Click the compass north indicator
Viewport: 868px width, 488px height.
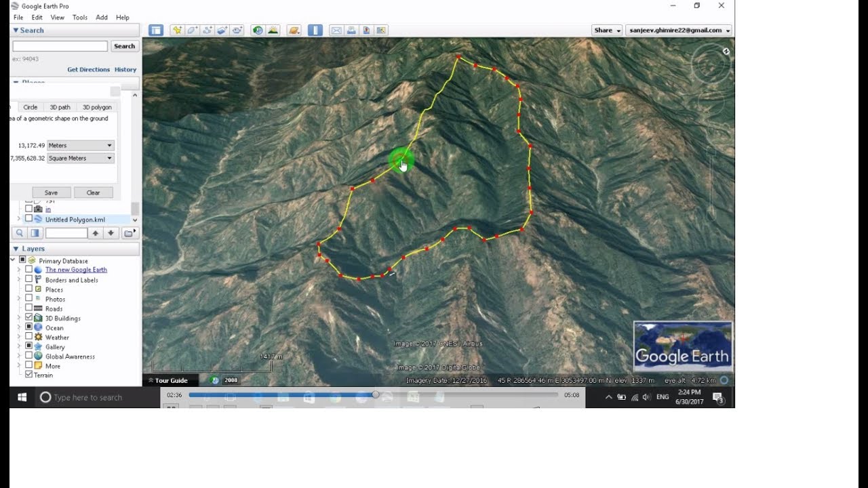point(726,52)
